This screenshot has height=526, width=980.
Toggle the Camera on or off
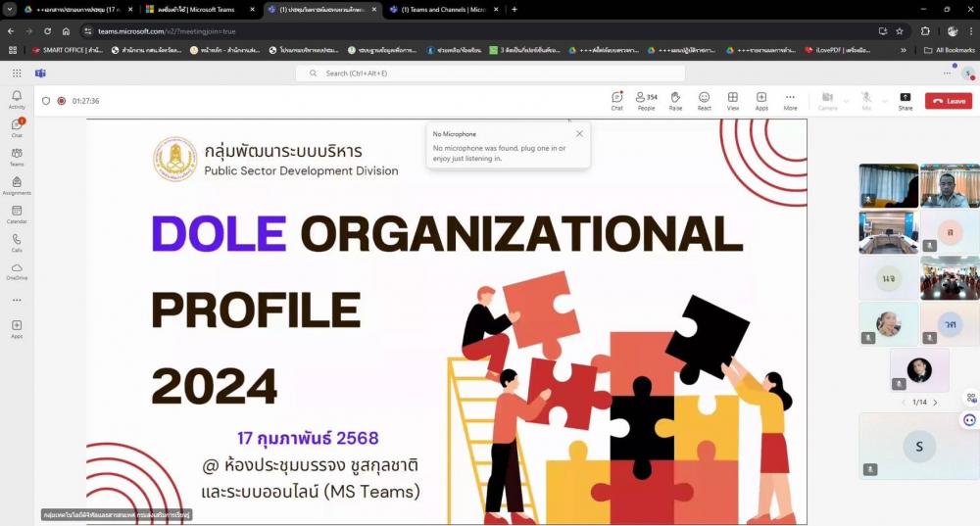(827, 101)
